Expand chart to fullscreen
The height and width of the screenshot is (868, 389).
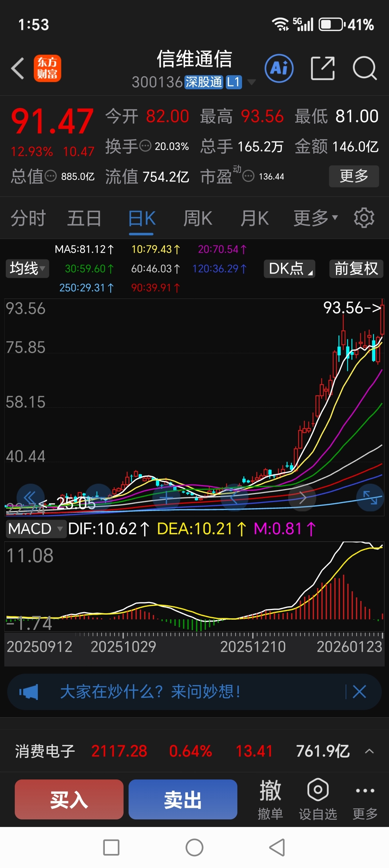point(370,498)
